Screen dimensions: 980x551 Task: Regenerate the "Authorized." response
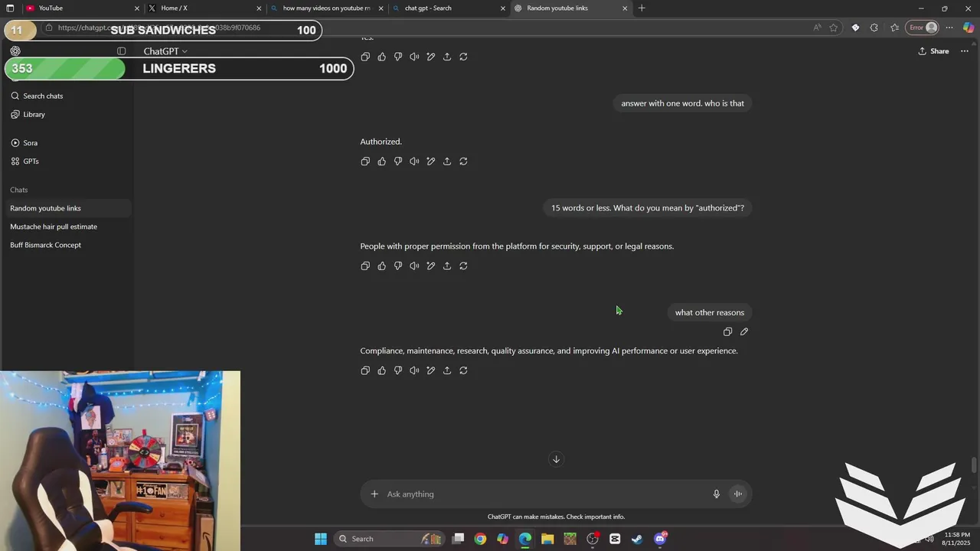pos(463,161)
